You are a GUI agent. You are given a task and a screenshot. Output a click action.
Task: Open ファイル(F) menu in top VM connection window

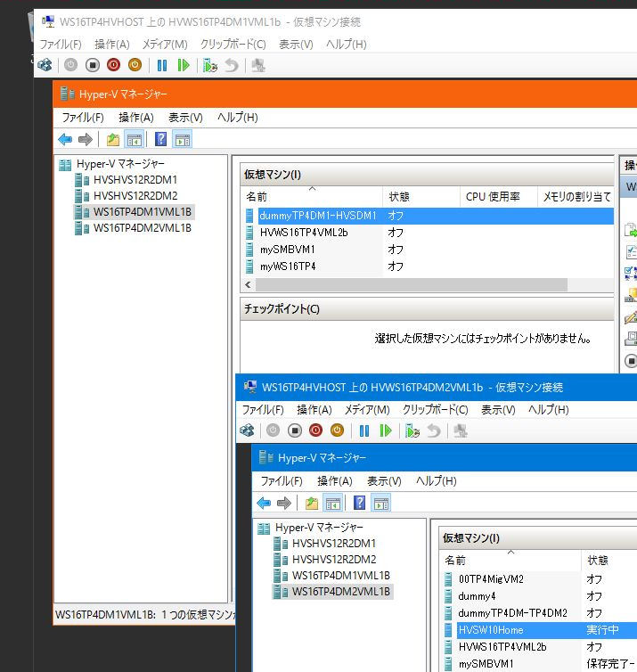(x=61, y=45)
